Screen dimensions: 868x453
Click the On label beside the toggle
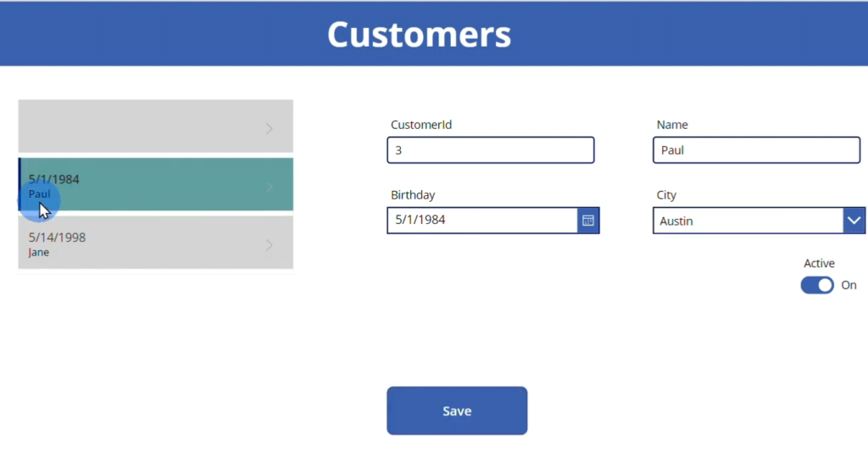pos(849,285)
